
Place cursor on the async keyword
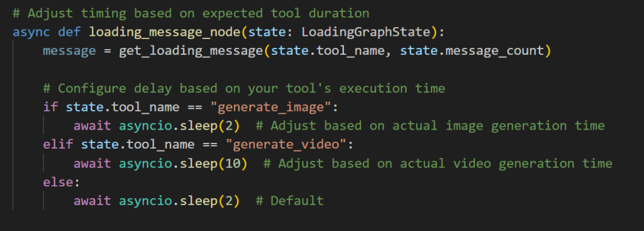tap(31, 32)
